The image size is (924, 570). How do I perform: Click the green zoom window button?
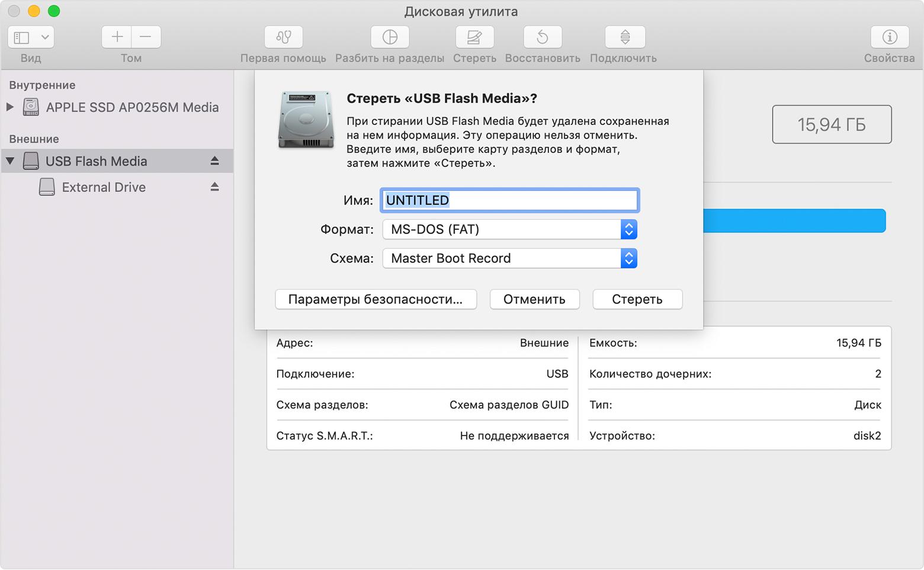pyautogui.click(x=54, y=11)
